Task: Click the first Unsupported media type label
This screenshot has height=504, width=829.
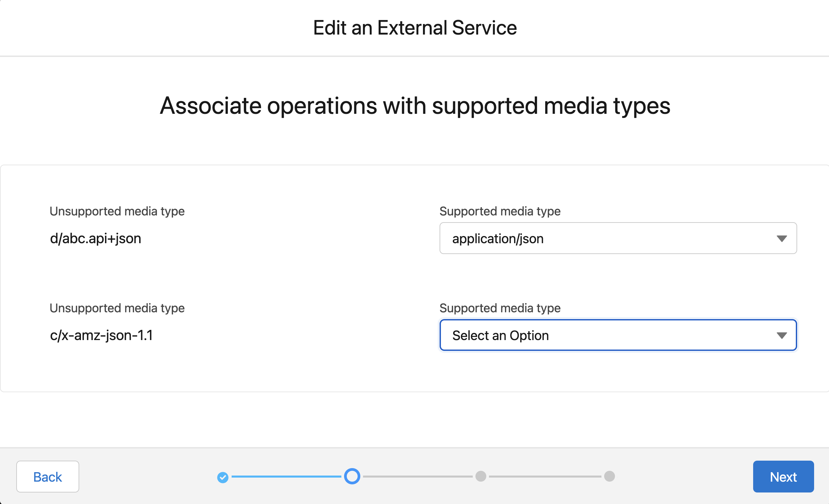Action: [117, 211]
